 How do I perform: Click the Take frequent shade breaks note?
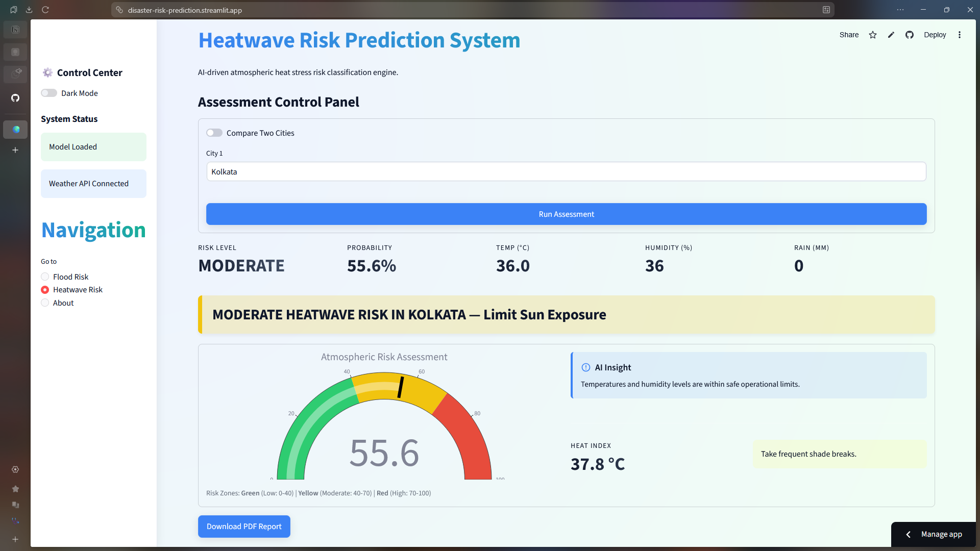tap(840, 454)
